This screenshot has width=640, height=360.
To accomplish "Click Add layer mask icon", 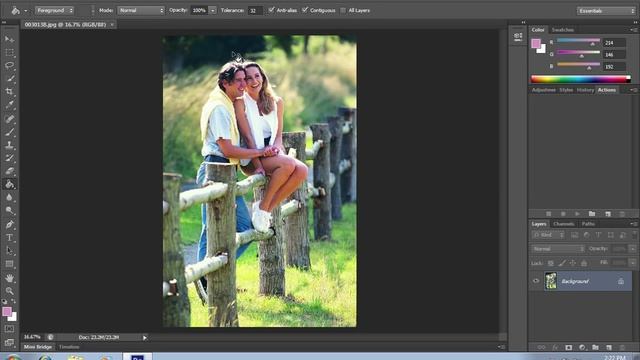I will (569, 347).
